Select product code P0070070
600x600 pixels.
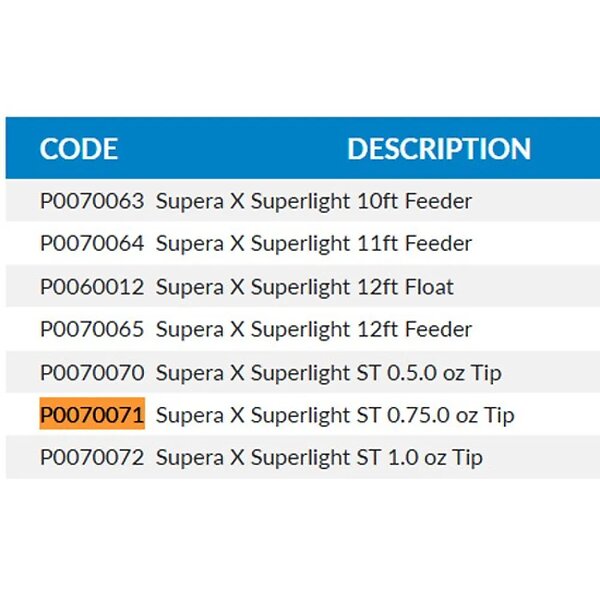point(92,373)
